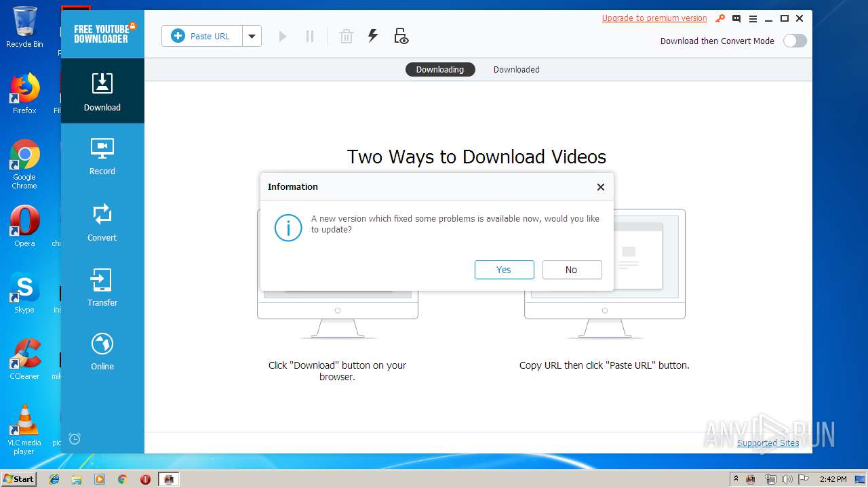The height and width of the screenshot is (488, 868).
Task: Open the Supported Sites link
Action: [768, 443]
